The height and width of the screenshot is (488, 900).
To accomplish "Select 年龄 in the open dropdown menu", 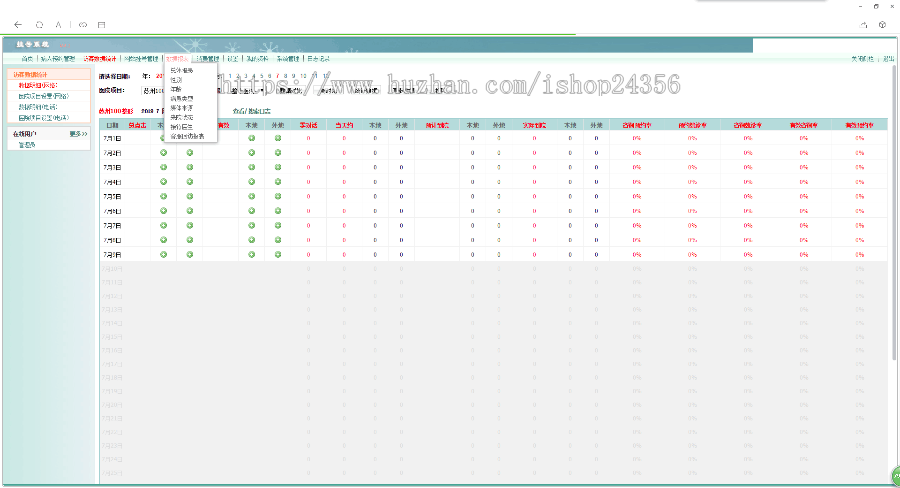I will pos(176,89).
